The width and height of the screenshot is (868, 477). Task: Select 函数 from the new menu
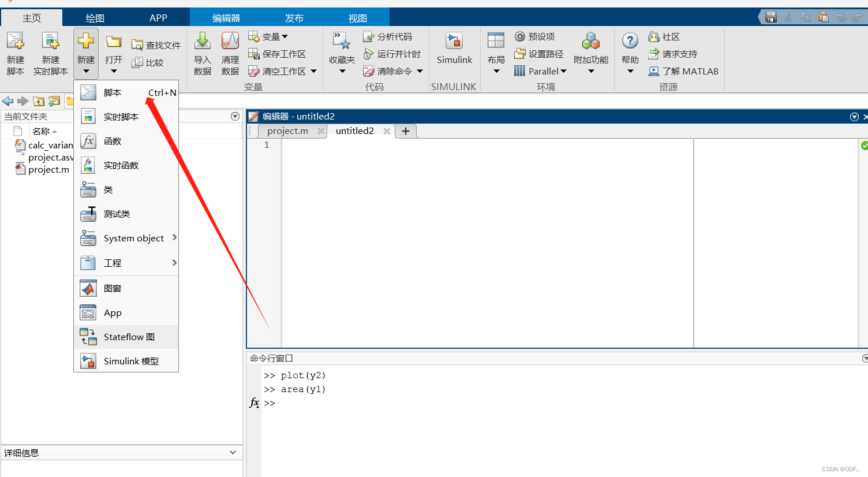coord(113,141)
